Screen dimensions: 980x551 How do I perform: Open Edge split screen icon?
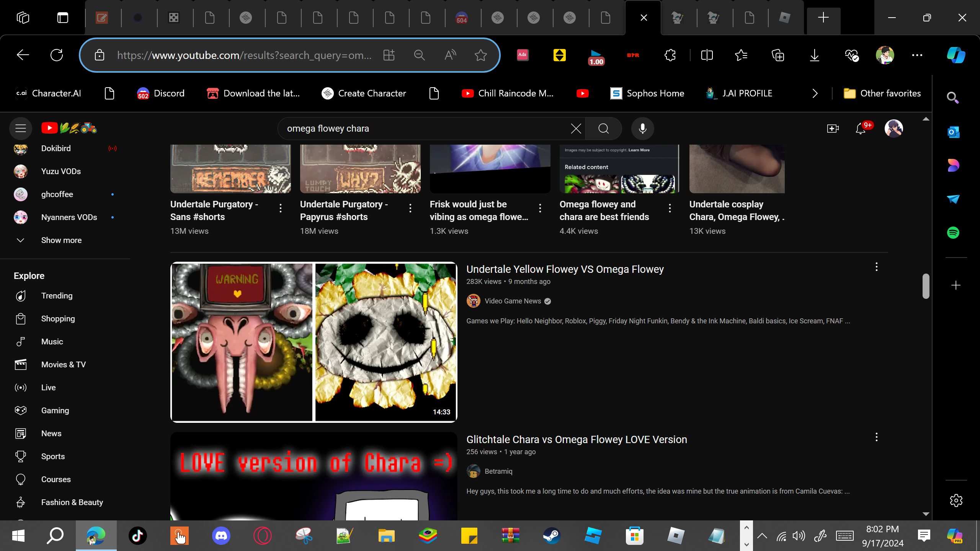point(707,55)
